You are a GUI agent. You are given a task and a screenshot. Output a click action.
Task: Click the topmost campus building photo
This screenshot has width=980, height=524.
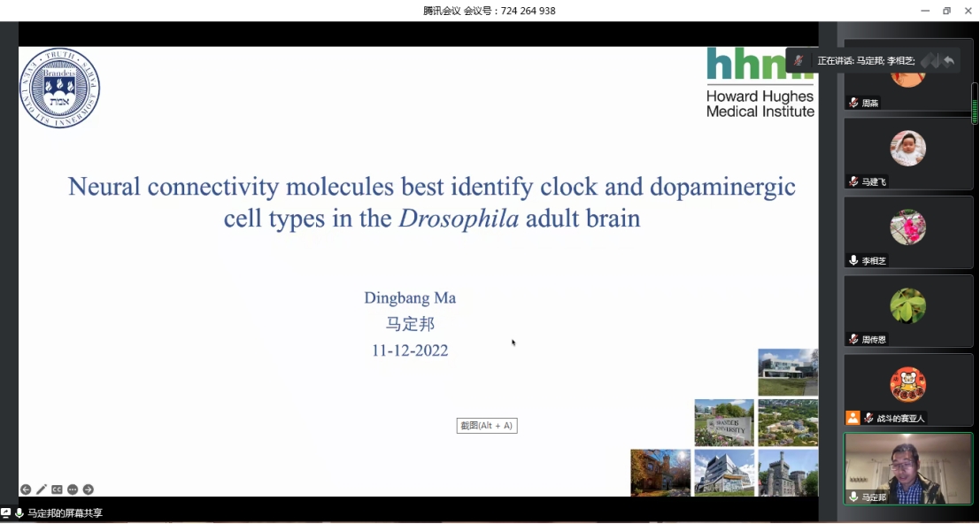point(788,373)
